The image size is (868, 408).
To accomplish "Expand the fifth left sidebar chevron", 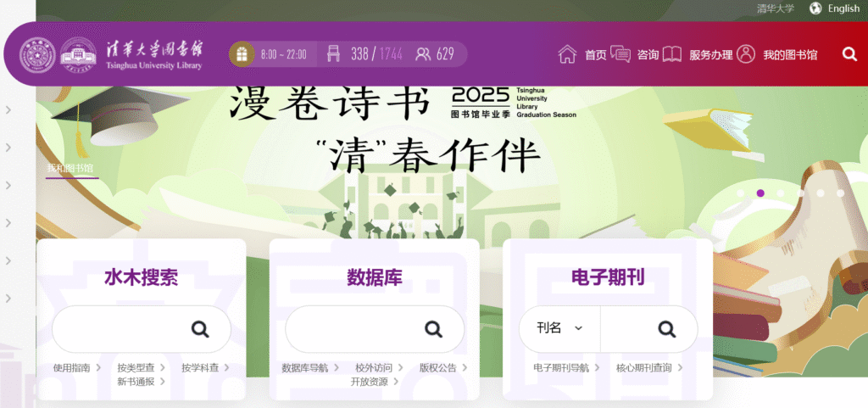I will pos(8,260).
